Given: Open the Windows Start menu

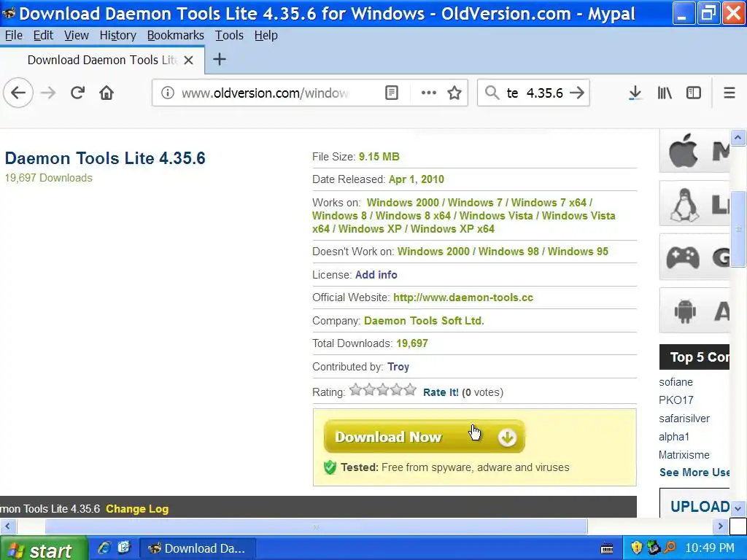Looking at the screenshot, I should (x=43, y=548).
